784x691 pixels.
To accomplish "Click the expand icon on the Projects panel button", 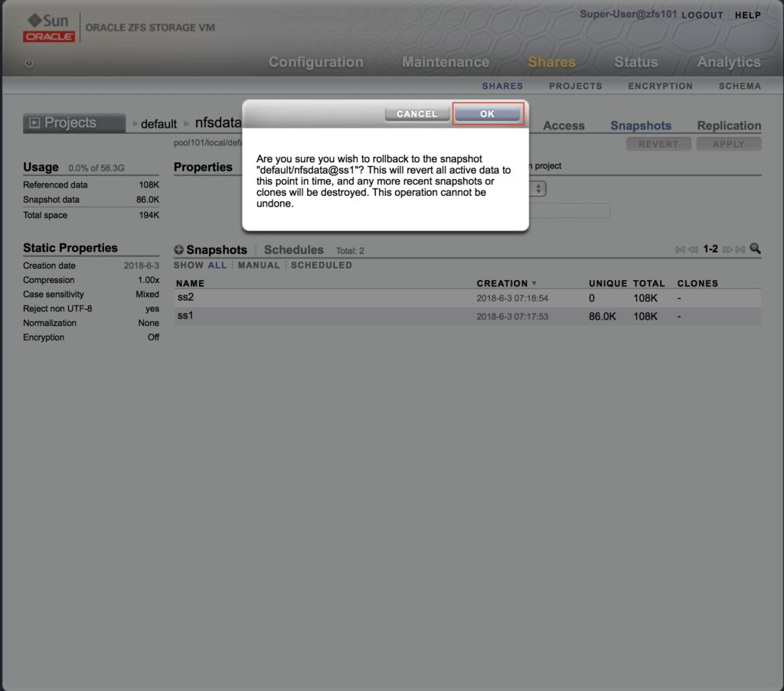I will (x=34, y=123).
